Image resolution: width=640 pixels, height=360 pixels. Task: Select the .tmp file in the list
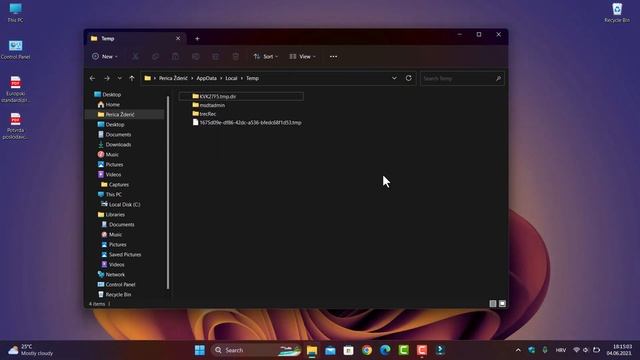click(x=247, y=122)
